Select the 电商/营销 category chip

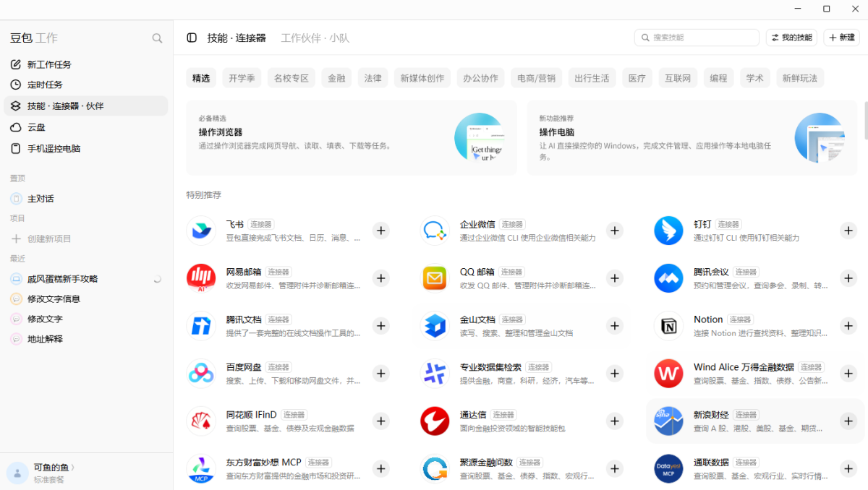tap(536, 78)
